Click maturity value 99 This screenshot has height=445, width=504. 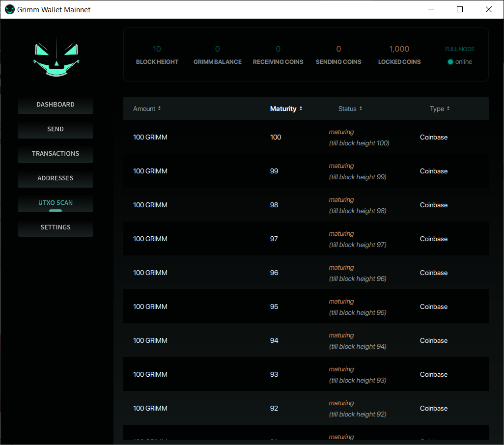(x=274, y=171)
